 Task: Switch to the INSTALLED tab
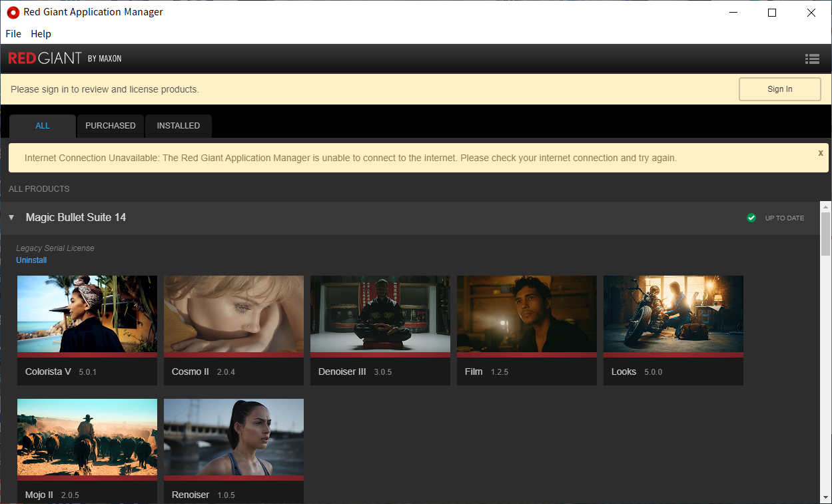(x=179, y=126)
